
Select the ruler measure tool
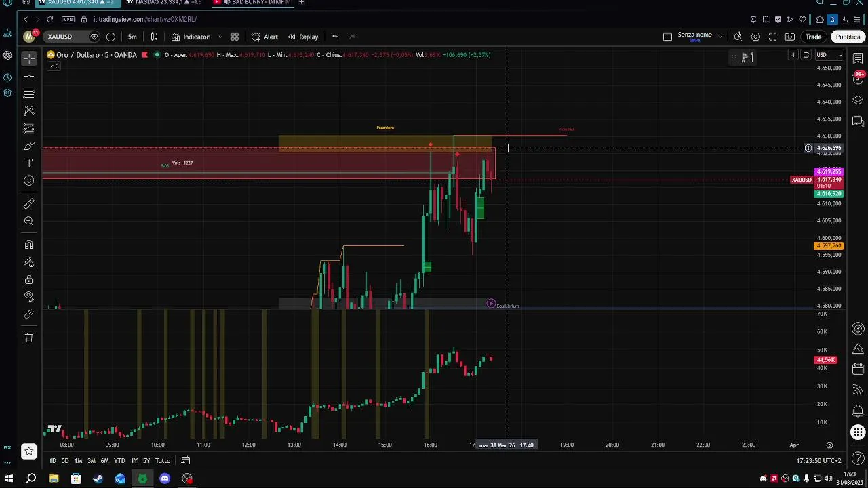pos(28,203)
